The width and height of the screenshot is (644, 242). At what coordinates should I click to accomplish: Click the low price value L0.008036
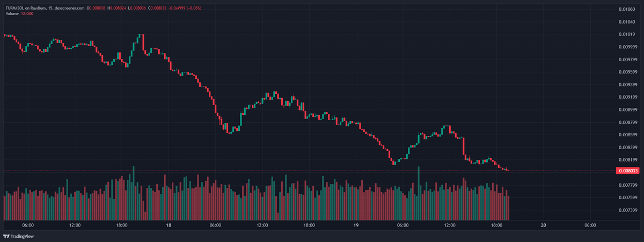coord(137,8)
